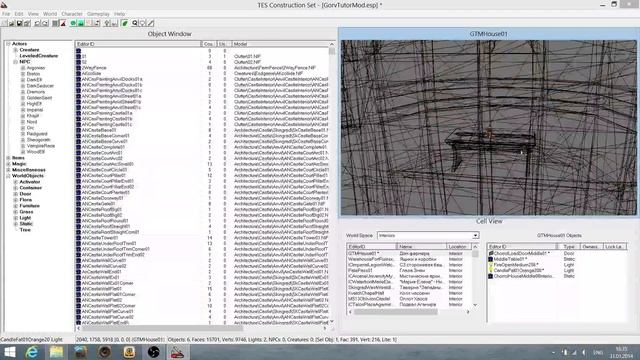The width and height of the screenshot is (640, 360).
Task: Expand the Creature tree node
Action: pos(16,50)
